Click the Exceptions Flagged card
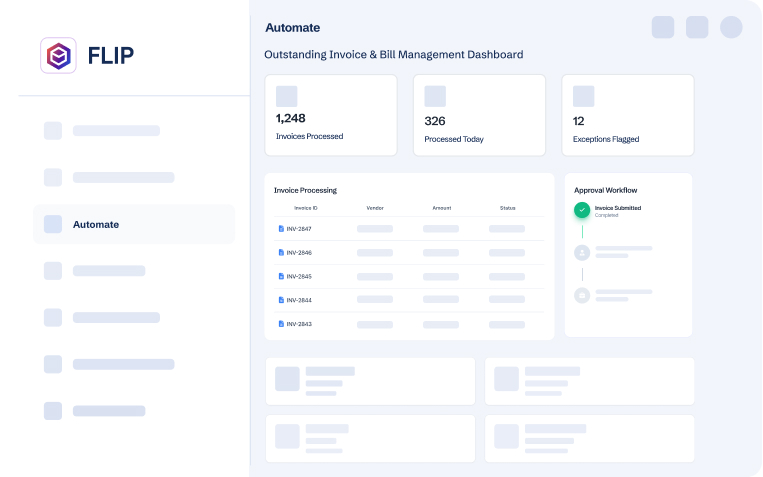Image resolution: width=763 pixels, height=477 pixels. click(x=627, y=115)
